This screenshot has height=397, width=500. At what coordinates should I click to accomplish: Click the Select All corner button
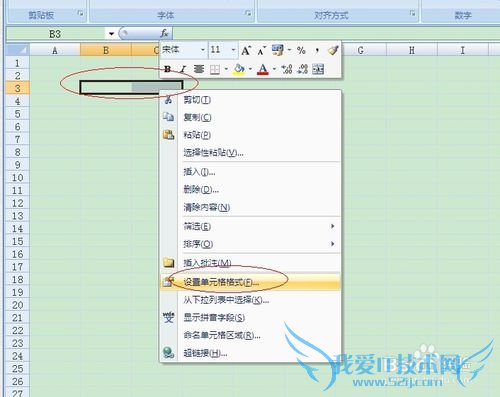[x=18, y=50]
